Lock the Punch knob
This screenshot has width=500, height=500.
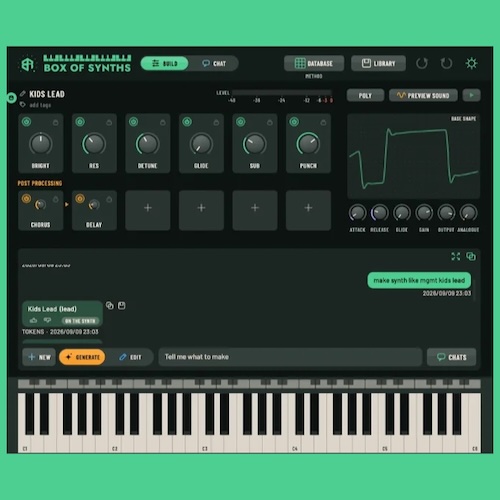coord(323,123)
